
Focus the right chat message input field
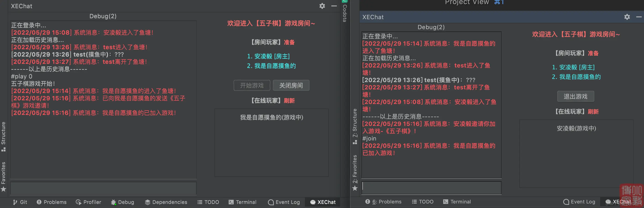point(432,187)
